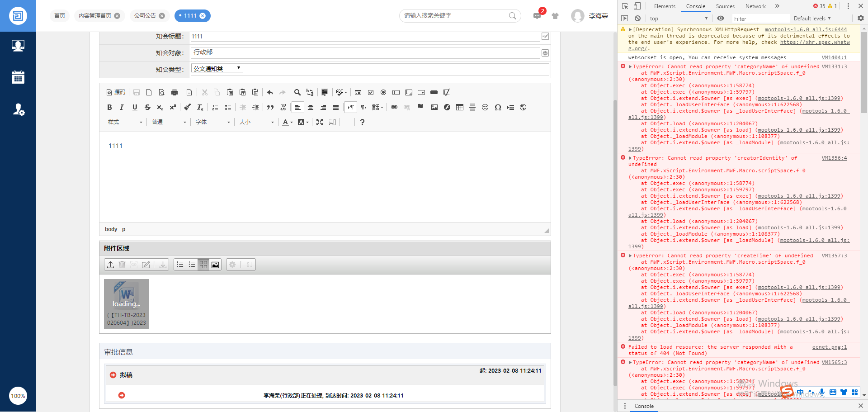Image resolution: width=868 pixels, height=412 pixels.
Task: Open the spell check dropdown
Action: point(341,92)
